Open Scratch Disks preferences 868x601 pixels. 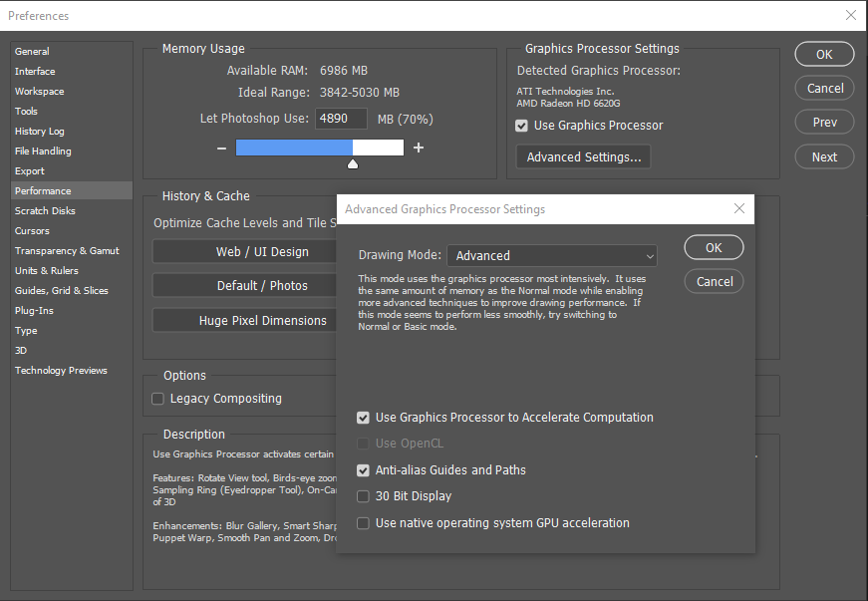(x=72, y=211)
